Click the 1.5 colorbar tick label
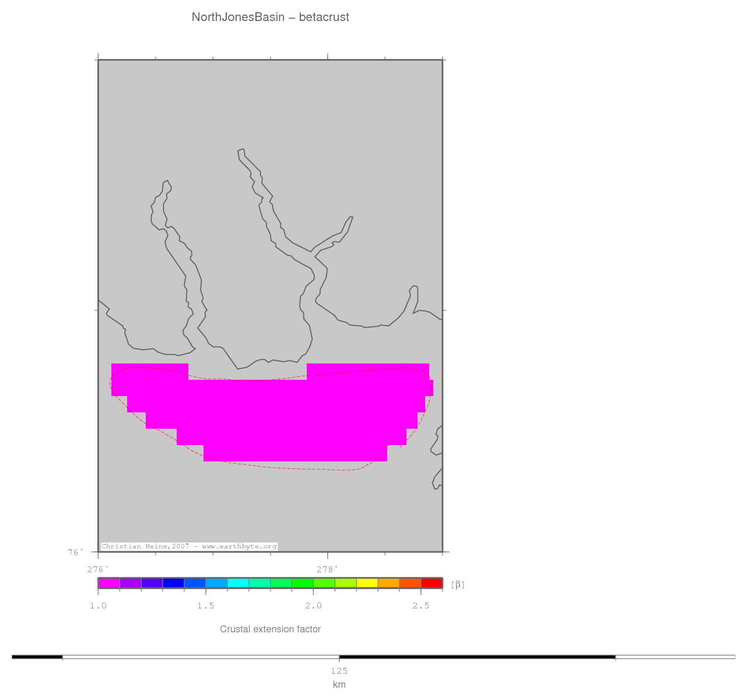This screenshot has height=700, width=747. (206, 606)
